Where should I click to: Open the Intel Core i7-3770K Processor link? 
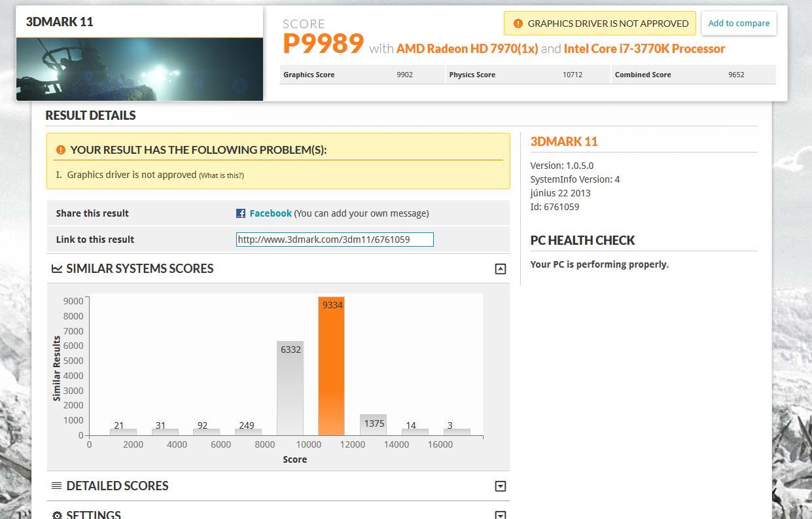click(644, 48)
